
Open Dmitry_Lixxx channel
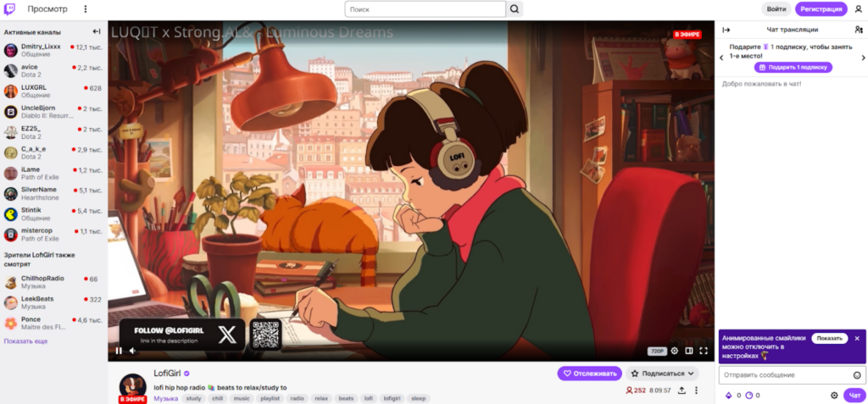(x=53, y=50)
